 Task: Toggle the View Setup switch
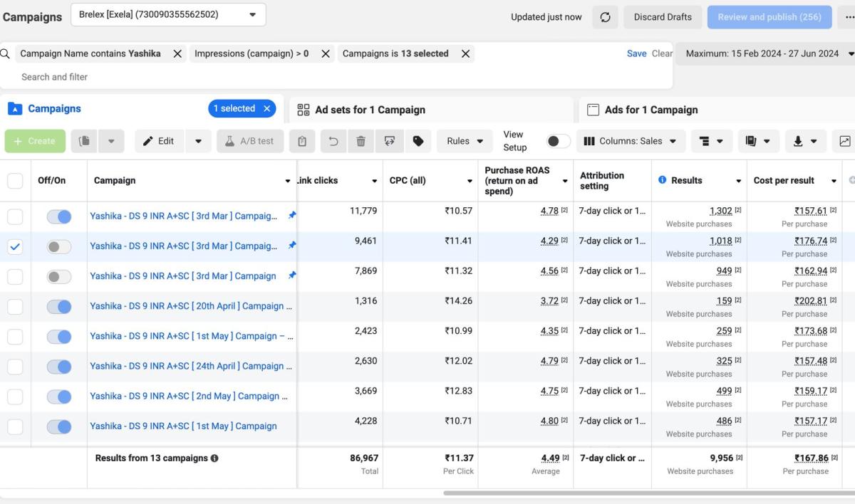558,141
